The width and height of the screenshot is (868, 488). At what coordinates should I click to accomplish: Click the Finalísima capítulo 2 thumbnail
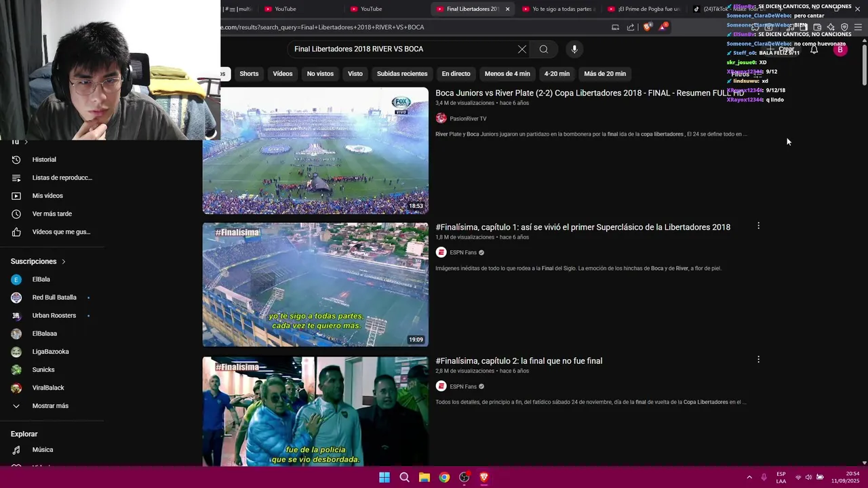[315, 411]
